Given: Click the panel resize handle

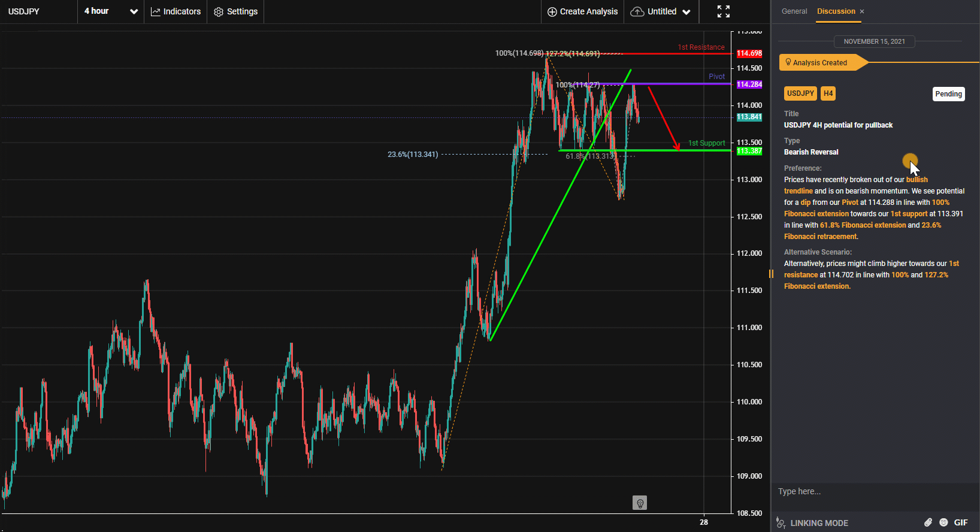Looking at the screenshot, I should click(x=771, y=274).
